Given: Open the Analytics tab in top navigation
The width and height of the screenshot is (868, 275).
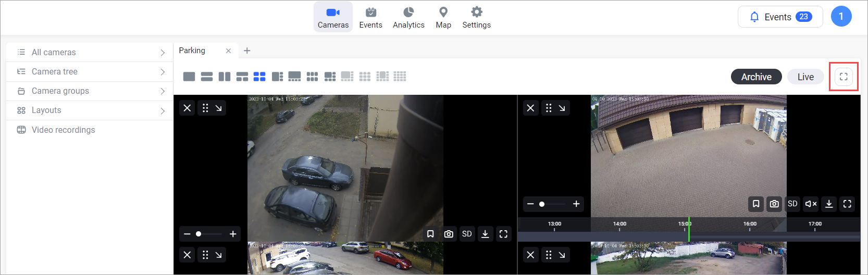Looking at the screenshot, I should click(x=408, y=17).
